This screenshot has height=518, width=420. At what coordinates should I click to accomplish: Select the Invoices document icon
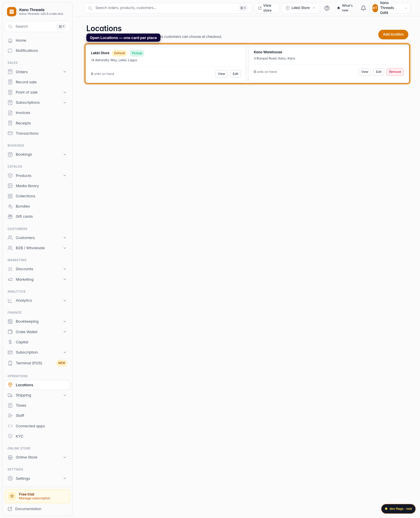click(x=10, y=113)
